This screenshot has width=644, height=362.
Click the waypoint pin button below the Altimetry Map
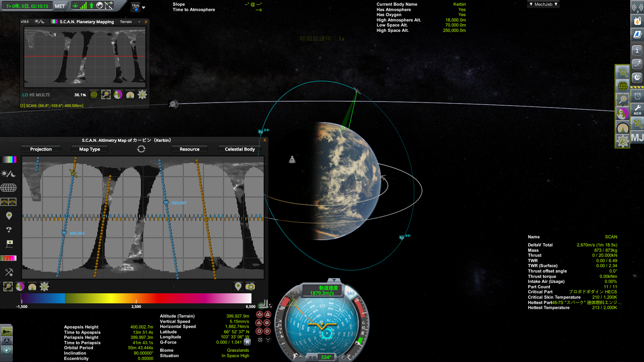238,286
